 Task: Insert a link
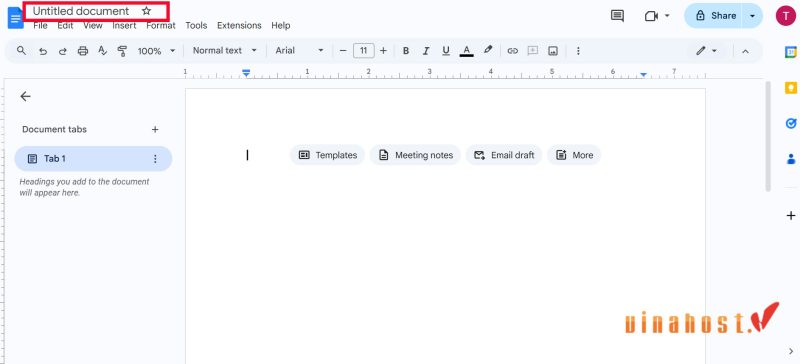[x=513, y=51]
